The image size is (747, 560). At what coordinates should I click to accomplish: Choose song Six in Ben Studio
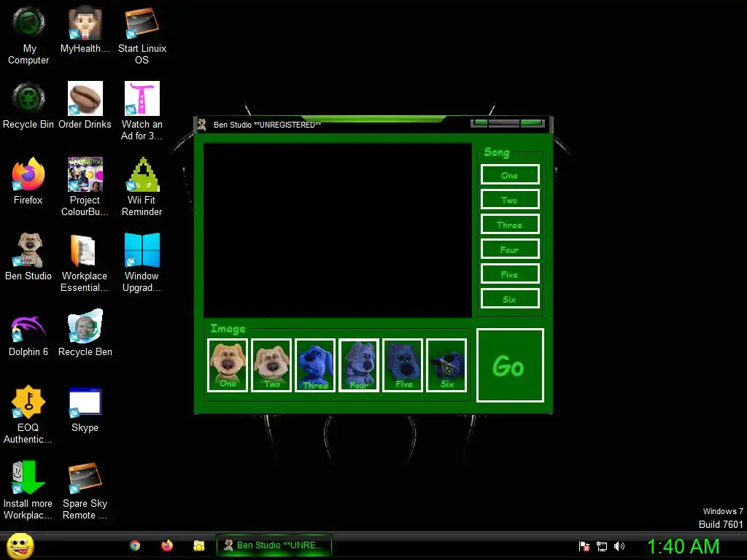click(510, 298)
